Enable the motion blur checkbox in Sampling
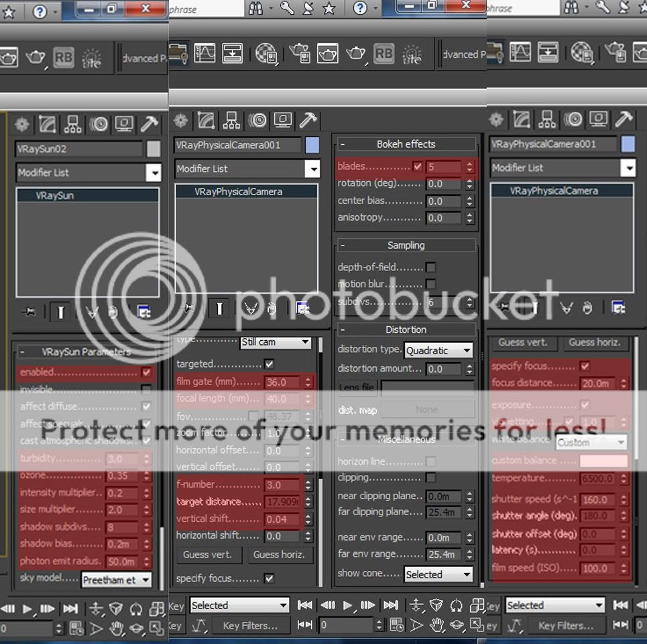647x644 pixels. pyautogui.click(x=430, y=284)
